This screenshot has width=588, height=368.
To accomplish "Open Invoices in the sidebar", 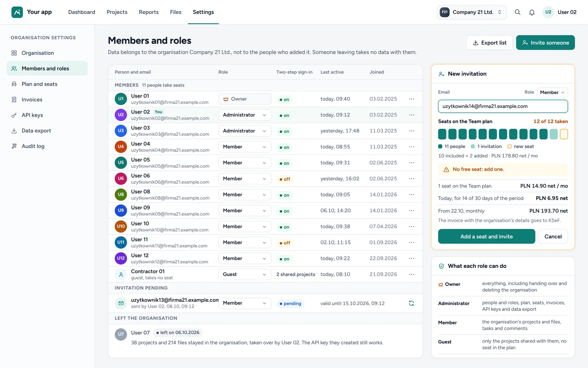I will click(47, 100).
